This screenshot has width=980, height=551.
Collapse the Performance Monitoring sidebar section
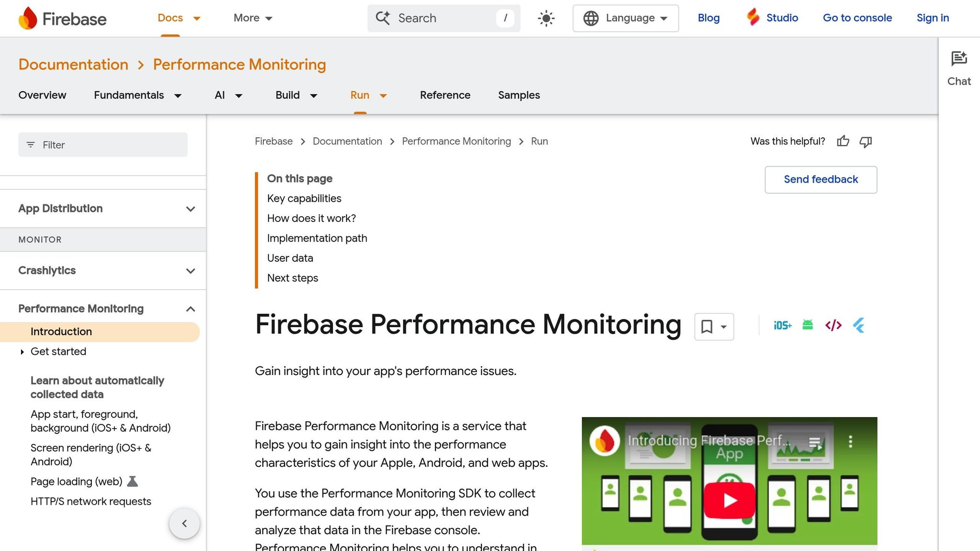(x=190, y=309)
